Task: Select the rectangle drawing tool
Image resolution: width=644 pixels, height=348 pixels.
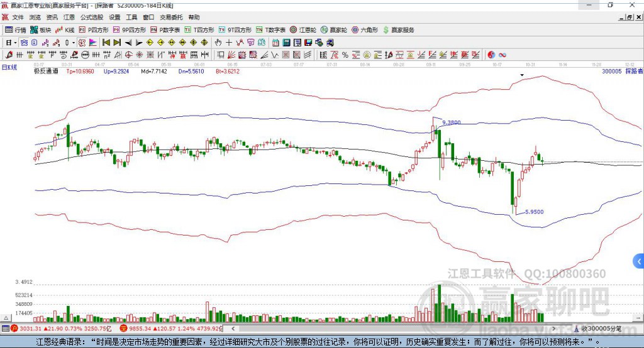Action: (221, 55)
